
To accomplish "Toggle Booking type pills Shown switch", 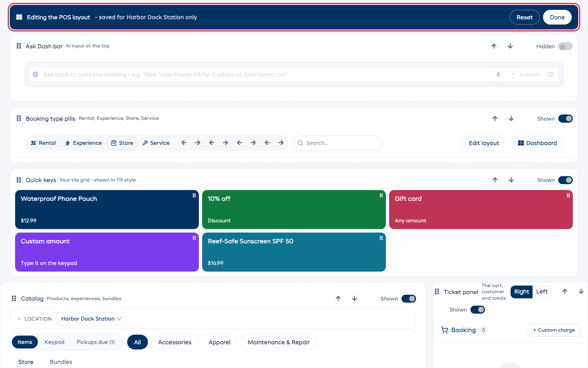I will (566, 119).
